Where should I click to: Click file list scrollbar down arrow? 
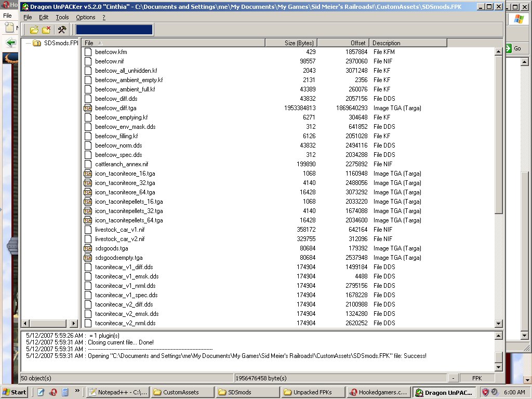(498, 323)
